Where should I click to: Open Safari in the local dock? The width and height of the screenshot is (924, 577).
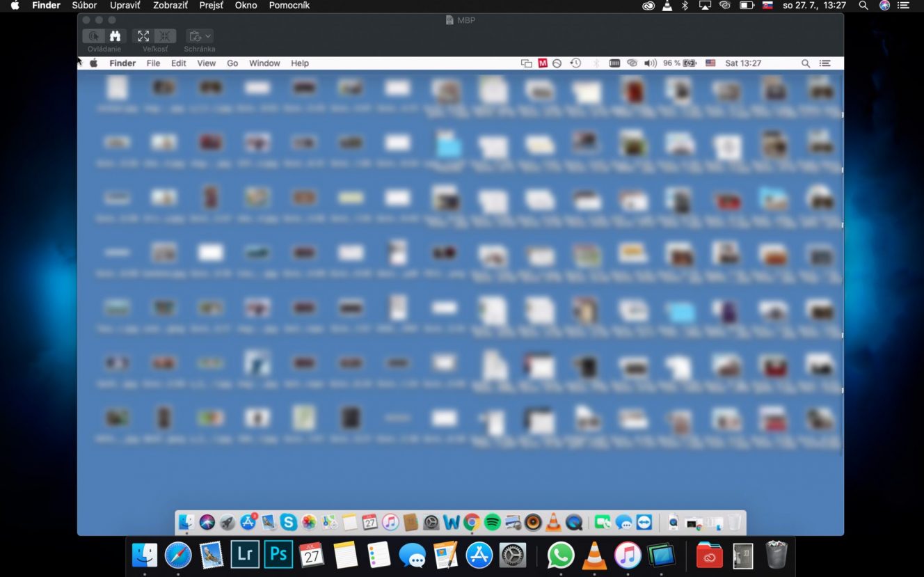(178, 555)
